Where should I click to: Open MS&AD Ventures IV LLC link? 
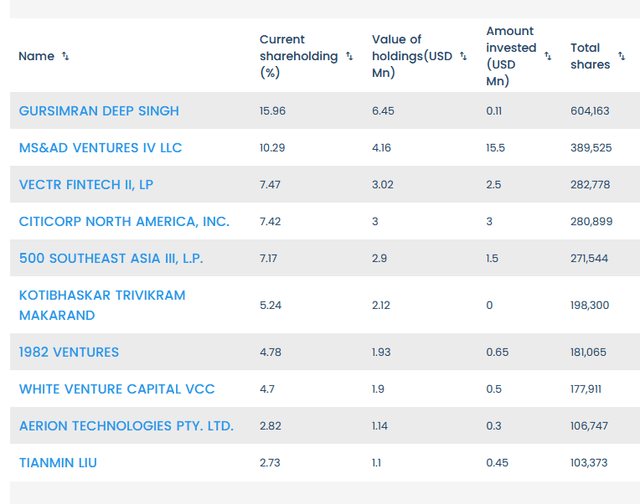[x=100, y=148]
